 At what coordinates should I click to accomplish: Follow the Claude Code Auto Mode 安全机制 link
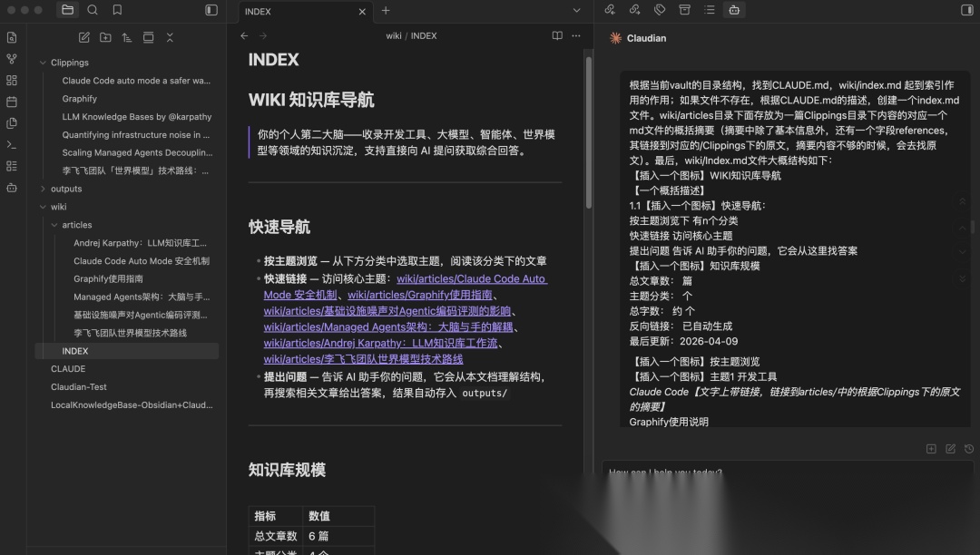click(406, 287)
